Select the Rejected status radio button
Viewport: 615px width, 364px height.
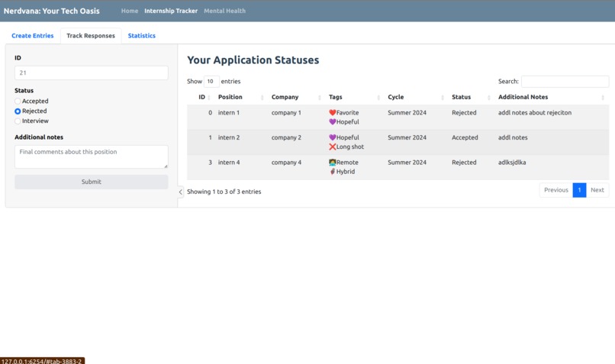[18, 111]
